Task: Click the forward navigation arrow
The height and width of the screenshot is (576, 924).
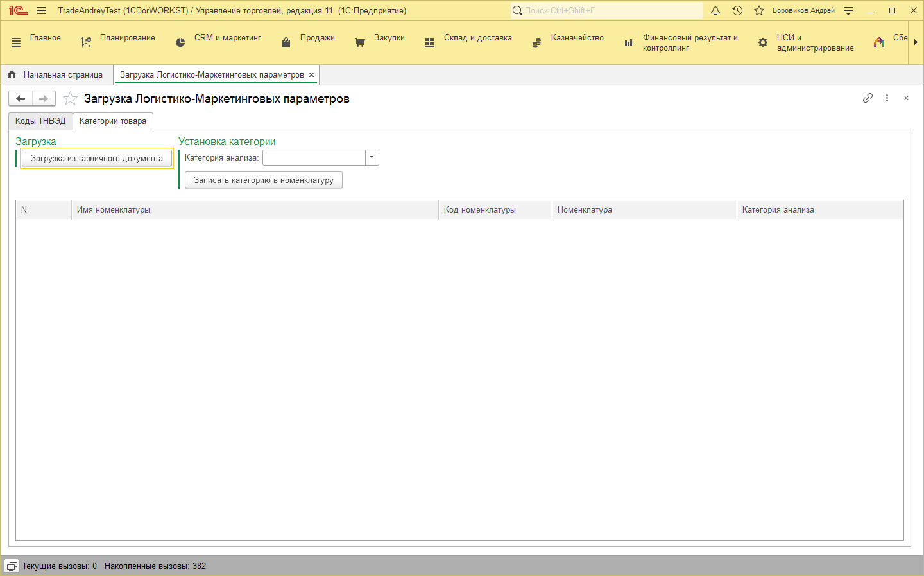Action: point(44,99)
